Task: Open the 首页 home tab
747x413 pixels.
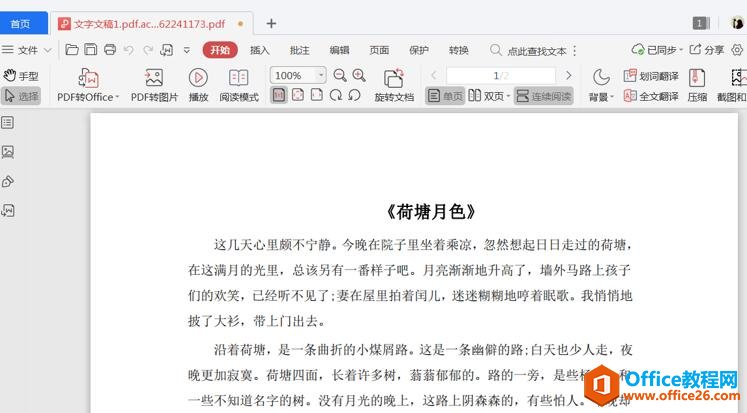Action: (x=23, y=23)
